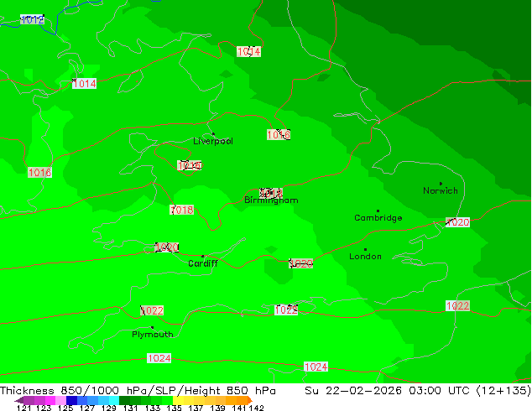Click the 1014 isobar label at top center
The width and height of the screenshot is (532, 411).
[x=248, y=51]
